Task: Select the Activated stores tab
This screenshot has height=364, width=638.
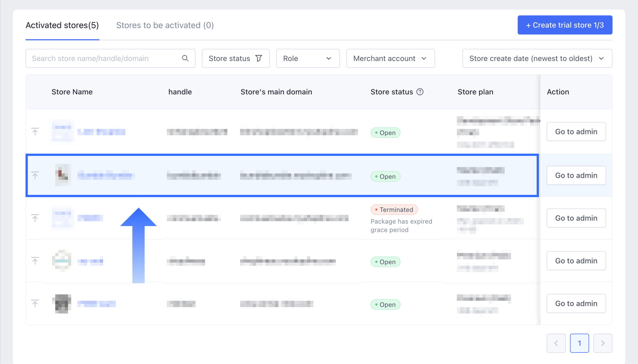Action: tap(62, 25)
